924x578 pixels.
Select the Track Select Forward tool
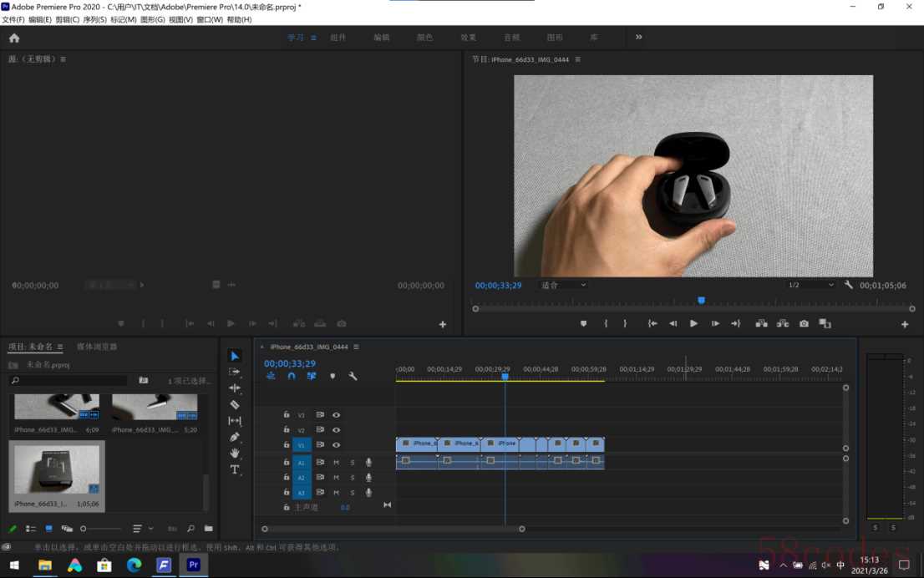pos(235,372)
